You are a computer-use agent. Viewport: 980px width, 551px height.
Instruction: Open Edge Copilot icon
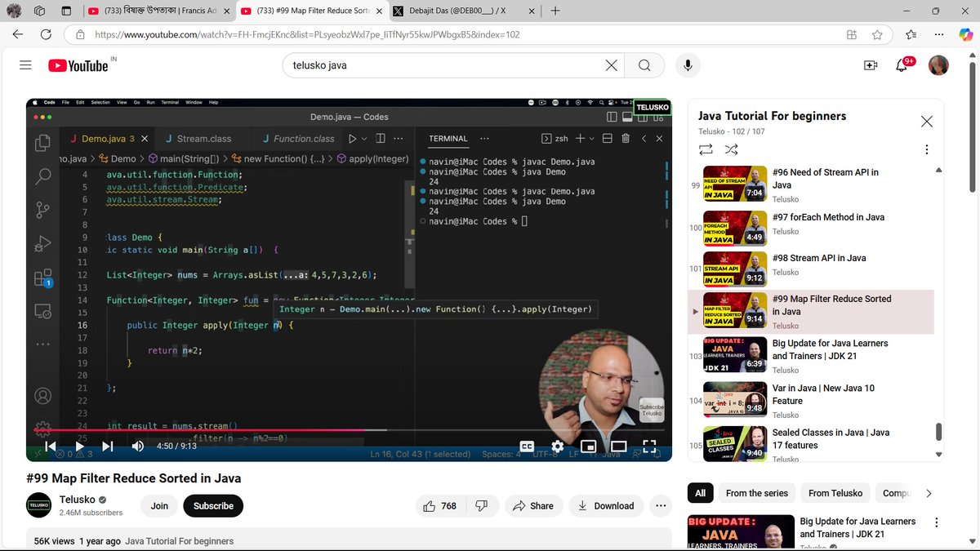tap(964, 33)
